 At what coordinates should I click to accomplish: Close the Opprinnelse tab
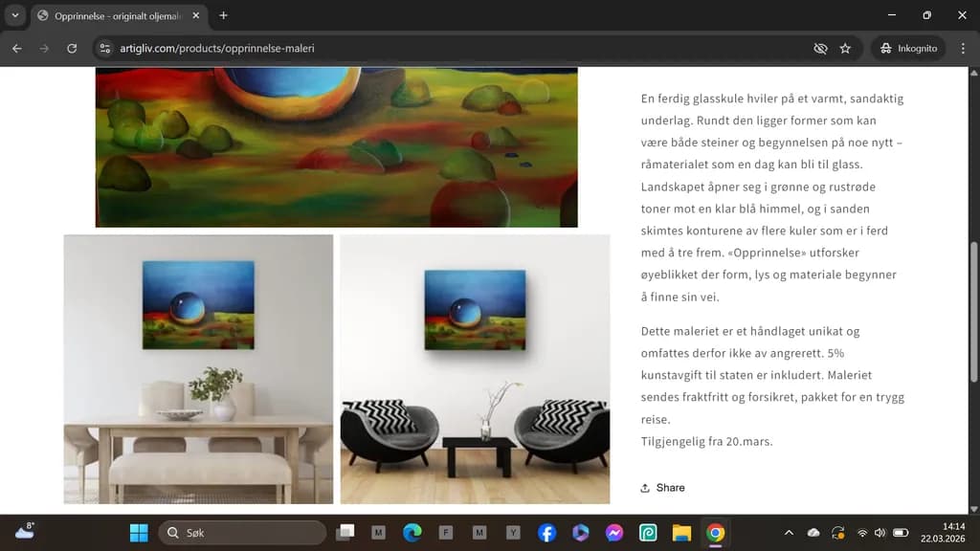[x=195, y=15]
